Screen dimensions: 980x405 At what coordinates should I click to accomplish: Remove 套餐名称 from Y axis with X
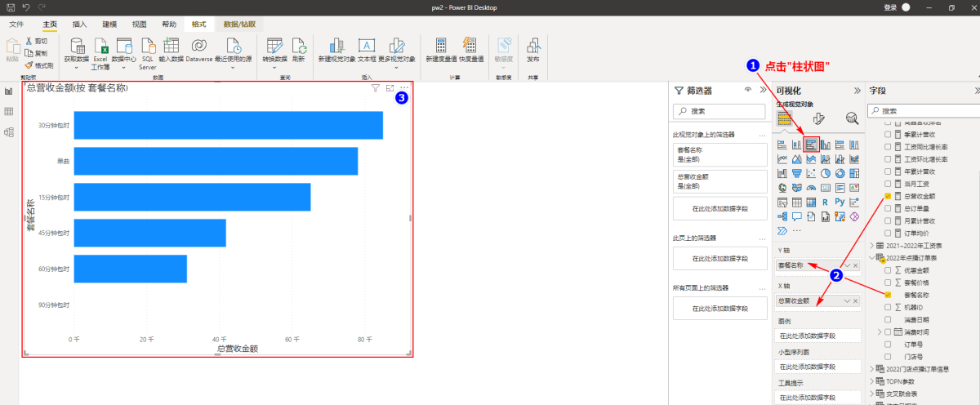click(857, 265)
